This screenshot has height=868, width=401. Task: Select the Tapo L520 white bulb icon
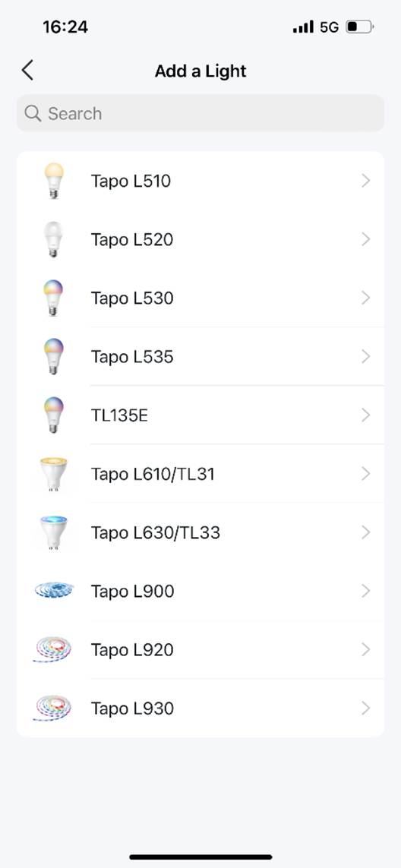54,239
